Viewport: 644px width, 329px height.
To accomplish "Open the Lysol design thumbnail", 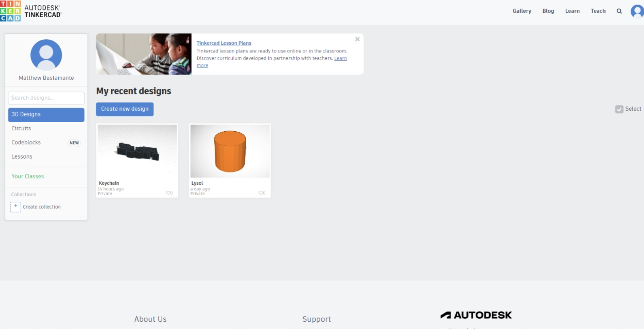I will tap(230, 151).
